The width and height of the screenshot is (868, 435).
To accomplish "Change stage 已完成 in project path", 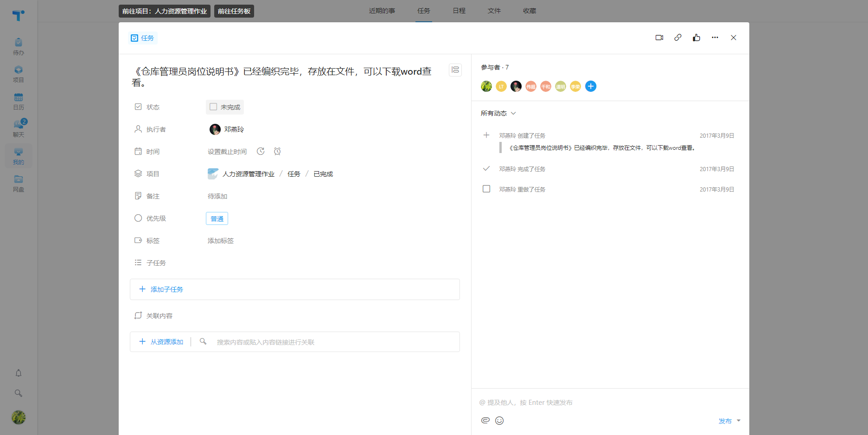I will pos(323,174).
